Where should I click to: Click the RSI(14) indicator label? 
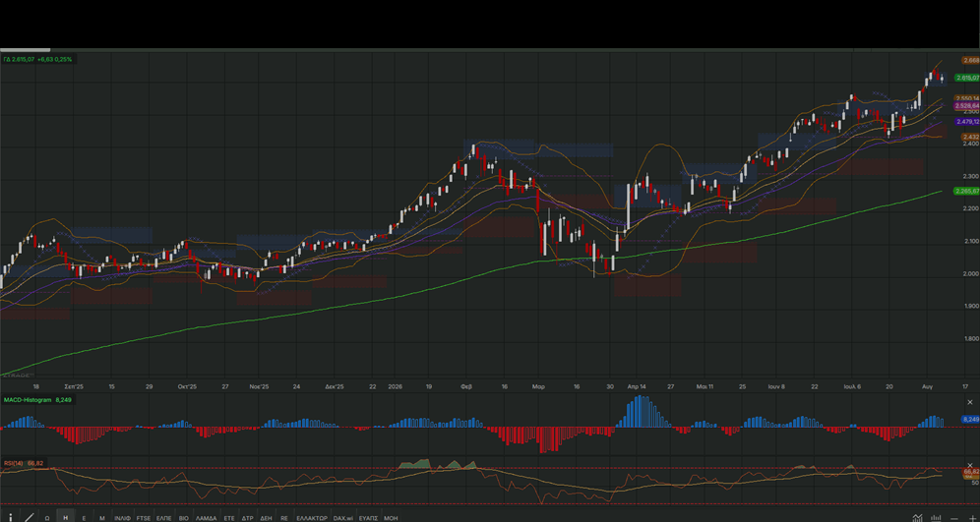coord(15,463)
